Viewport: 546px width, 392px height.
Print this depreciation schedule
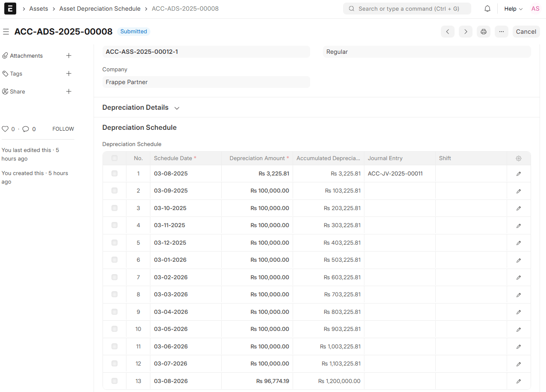[484, 32]
